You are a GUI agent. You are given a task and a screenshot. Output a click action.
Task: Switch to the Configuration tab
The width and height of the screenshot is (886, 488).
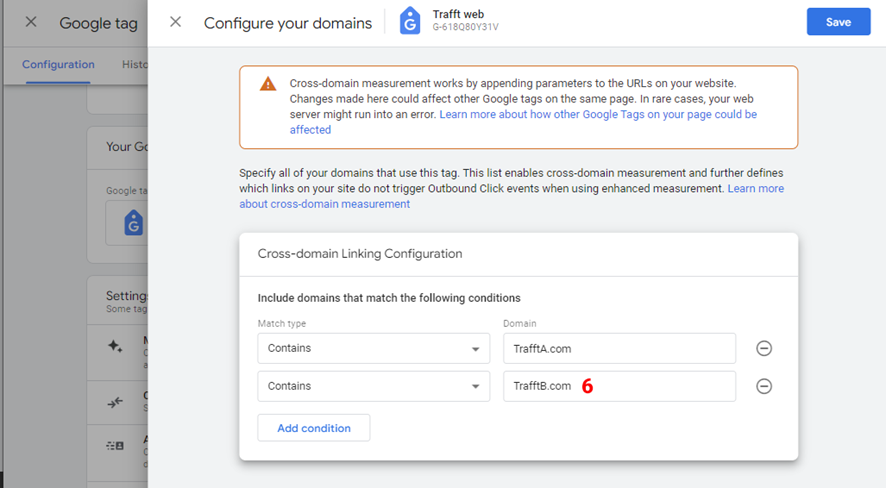point(58,64)
